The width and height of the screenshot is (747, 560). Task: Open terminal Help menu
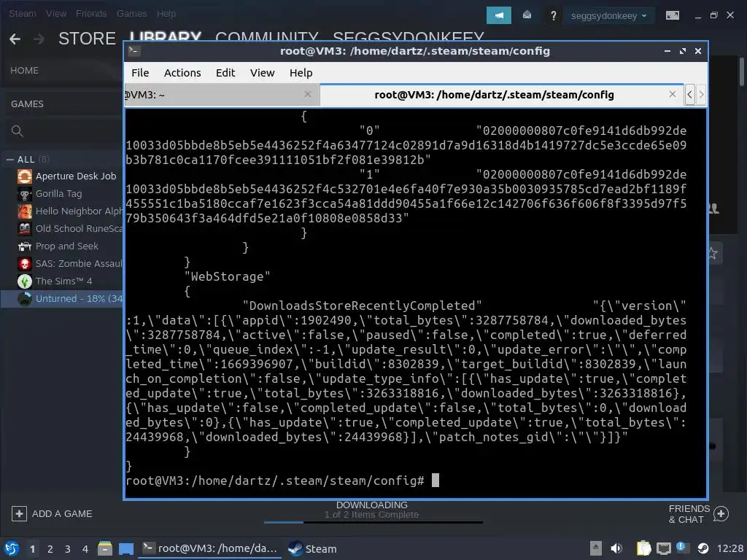(301, 73)
